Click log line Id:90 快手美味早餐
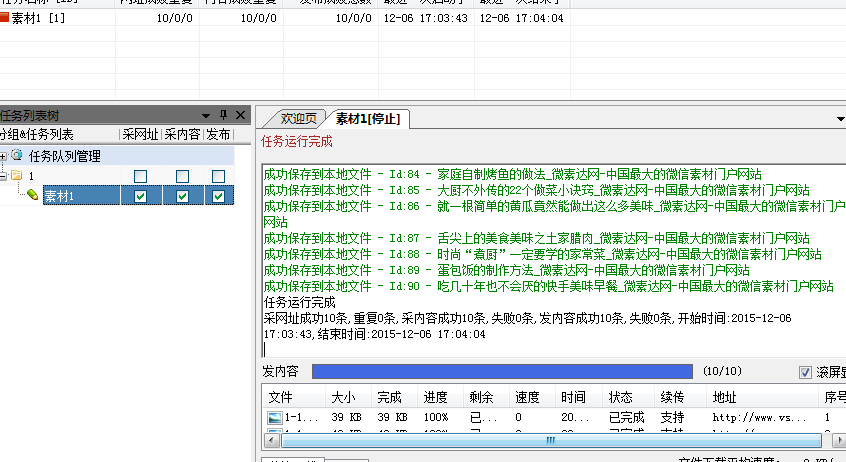The width and height of the screenshot is (846, 462). [x=549, y=286]
